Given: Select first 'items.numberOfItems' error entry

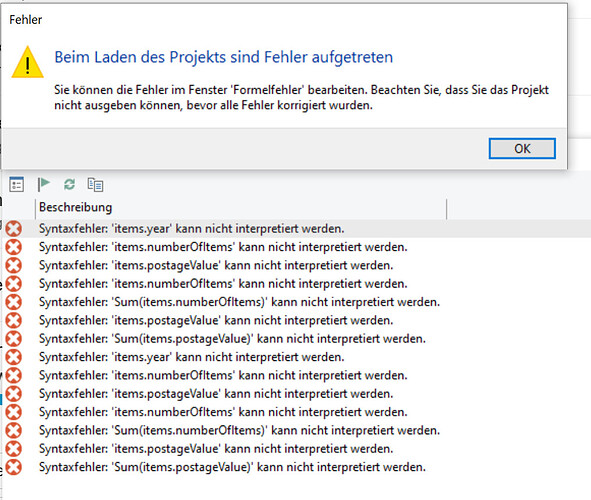Looking at the screenshot, I should (x=297, y=247).
